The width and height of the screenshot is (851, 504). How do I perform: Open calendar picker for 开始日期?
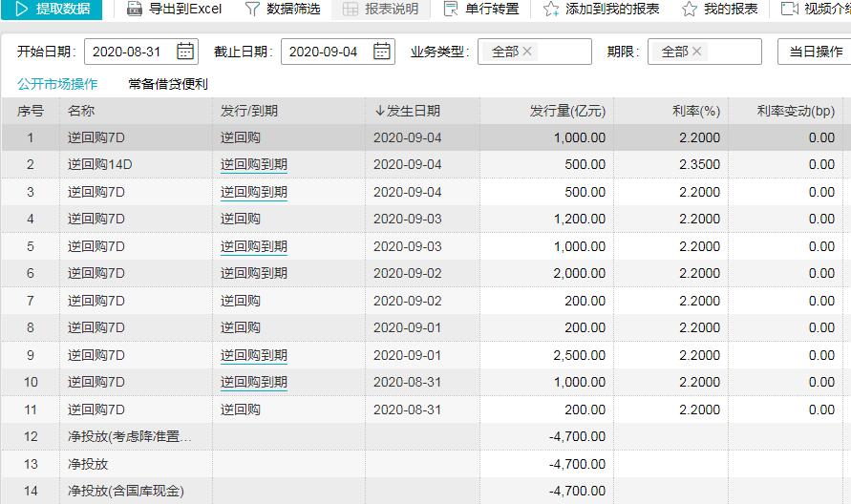[x=185, y=52]
